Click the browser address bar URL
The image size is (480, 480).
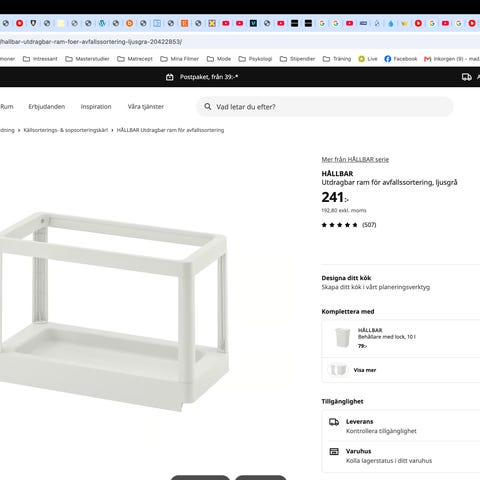[91, 42]
